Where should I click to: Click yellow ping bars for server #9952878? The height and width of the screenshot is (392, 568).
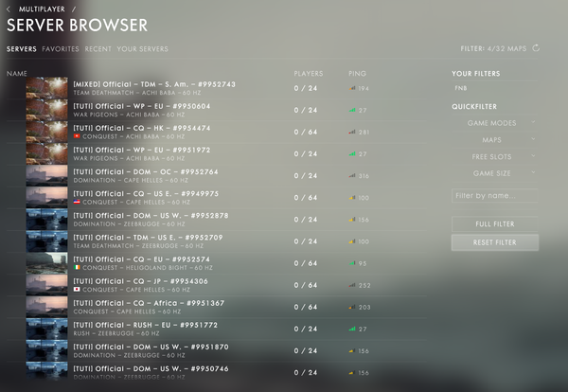[x=352, y=219]
